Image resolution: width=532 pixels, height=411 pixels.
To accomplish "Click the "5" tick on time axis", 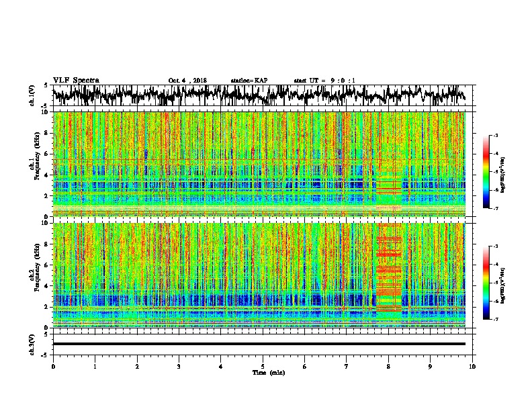I will click(x=263, y=367).
